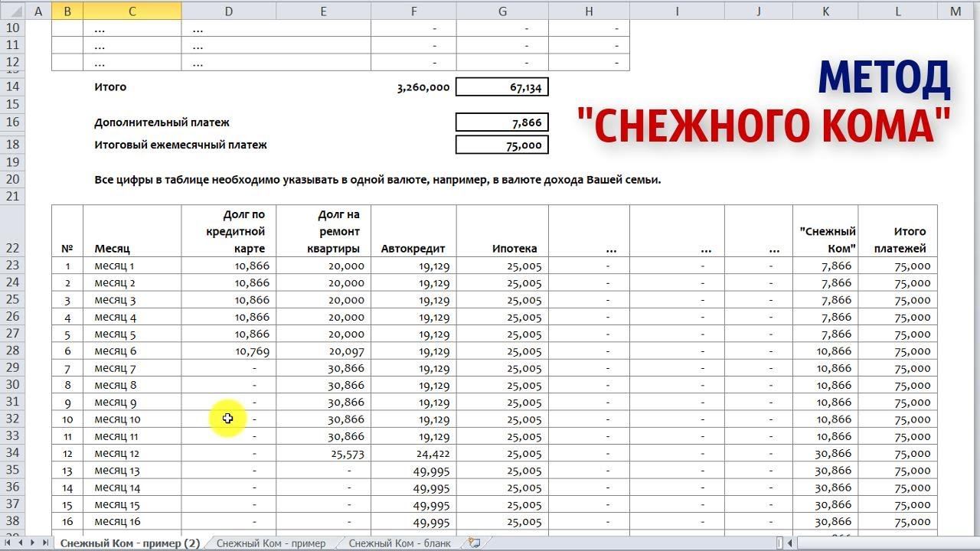This screenshot has width=980, height=551.
Task: Go to previous sheet using tab arrow
Action: (x=21, y=543)
